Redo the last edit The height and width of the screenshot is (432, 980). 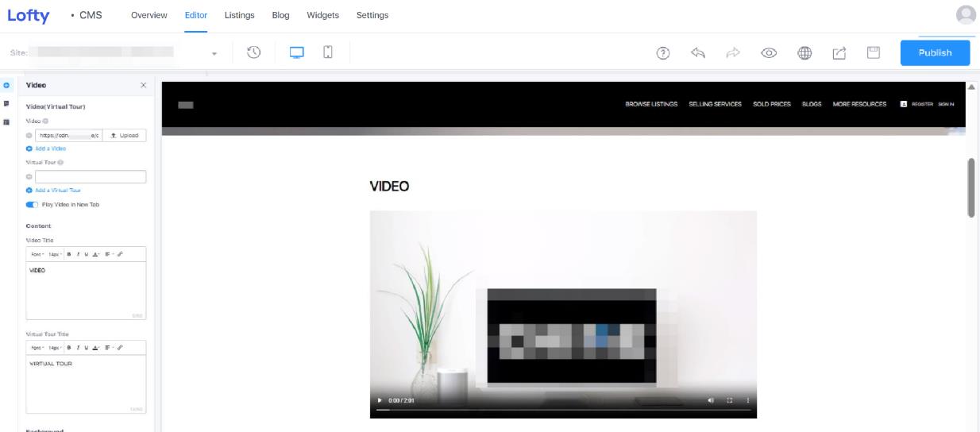pyautogui.click(x=733, y=53)
